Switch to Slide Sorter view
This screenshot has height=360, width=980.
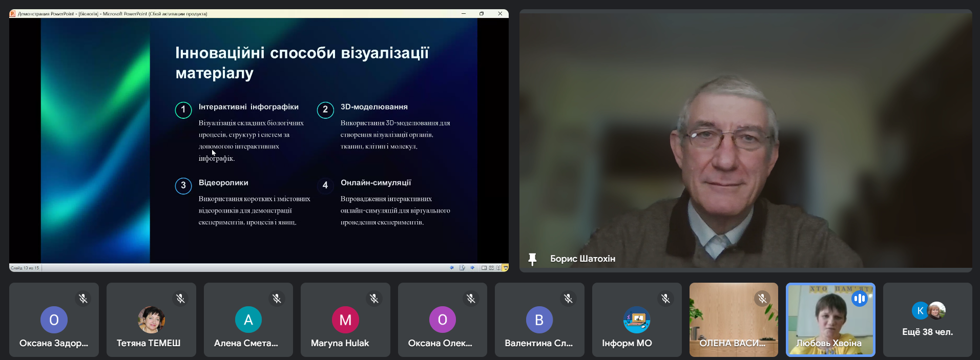491,268
